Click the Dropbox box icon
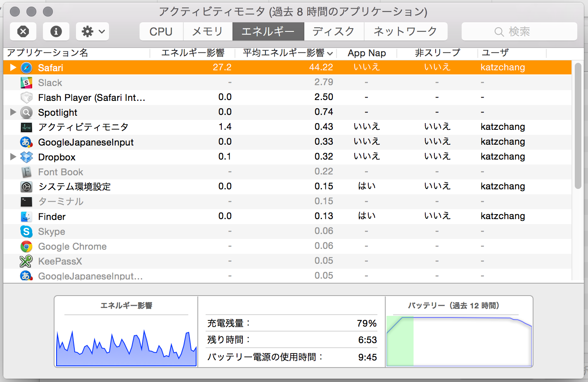 pyautogui.click(x=26, y=157)
